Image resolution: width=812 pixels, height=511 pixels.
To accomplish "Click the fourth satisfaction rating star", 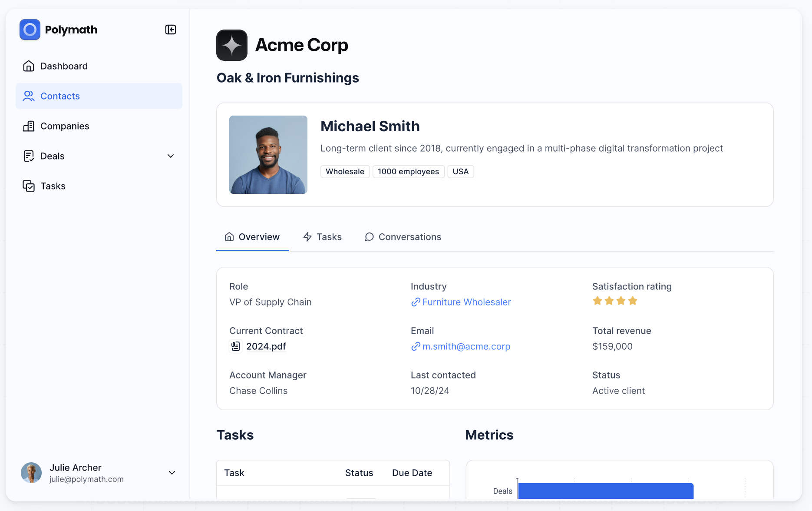I will 633,301.
